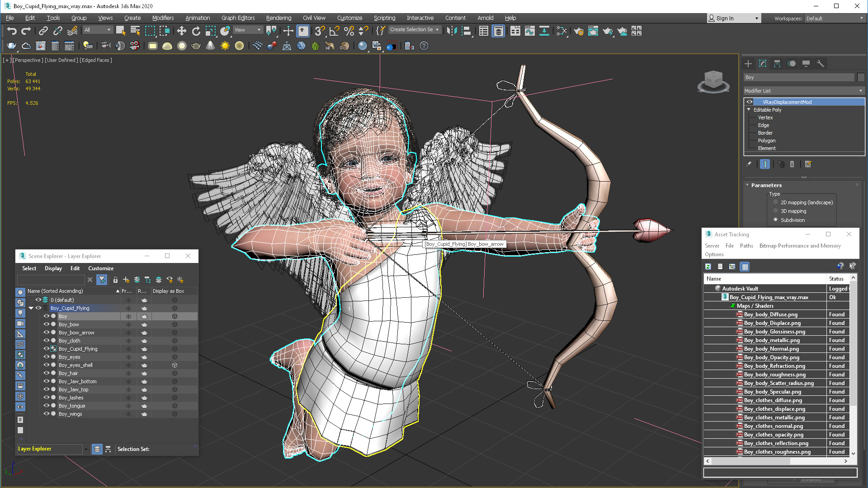Click the Sign In button

click(734, 19)
